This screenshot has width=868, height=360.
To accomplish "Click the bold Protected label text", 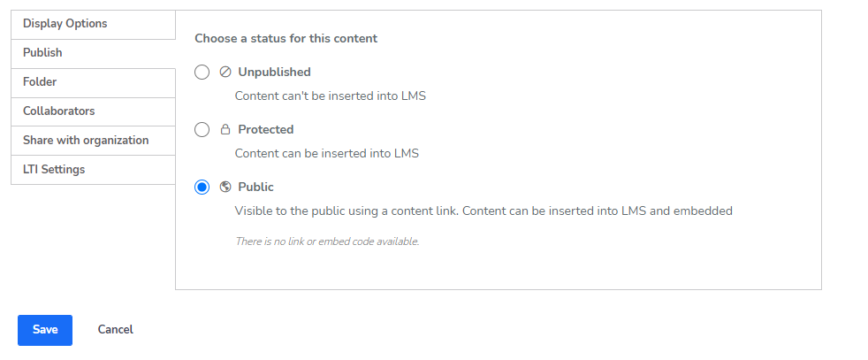I will [266, 130].
